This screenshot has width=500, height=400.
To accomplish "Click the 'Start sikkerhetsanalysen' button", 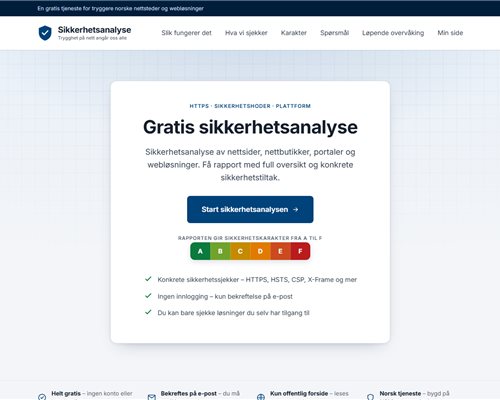I will (x=250, y=209).
